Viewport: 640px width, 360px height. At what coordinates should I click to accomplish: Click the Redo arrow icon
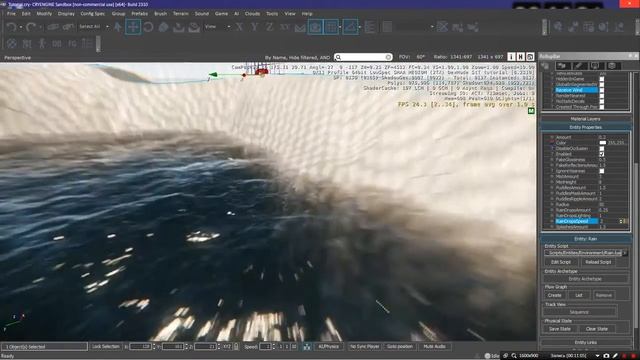tap(31, 27)
